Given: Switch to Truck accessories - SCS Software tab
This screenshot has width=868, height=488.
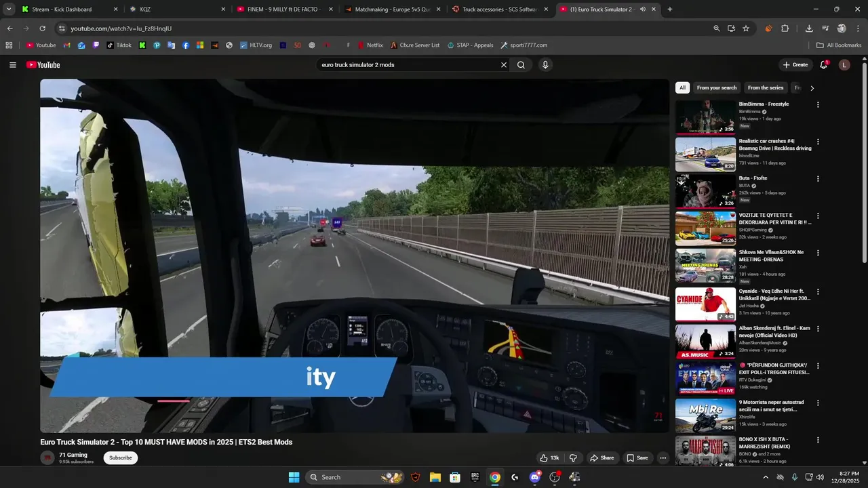Looking at the screenshot, I should tap(500, 9).
